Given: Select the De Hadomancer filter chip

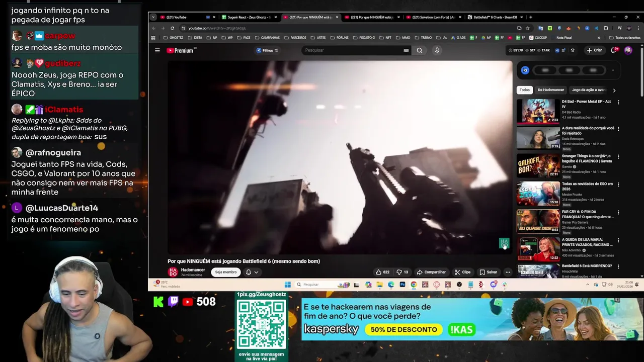Looking at the screenshot, I should (x=550, y=90).
